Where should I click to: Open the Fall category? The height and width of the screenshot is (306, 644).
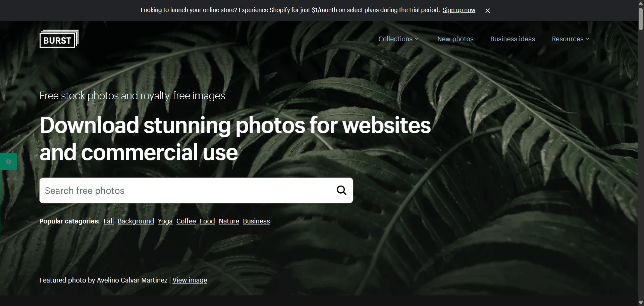(x=109, y=221)
